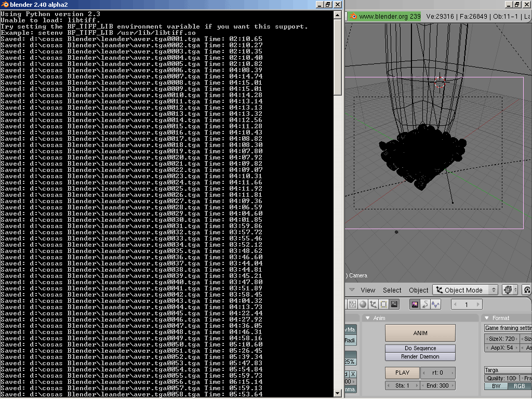
Task: Open the Logic context buttons icon
Action: [353, 304]
